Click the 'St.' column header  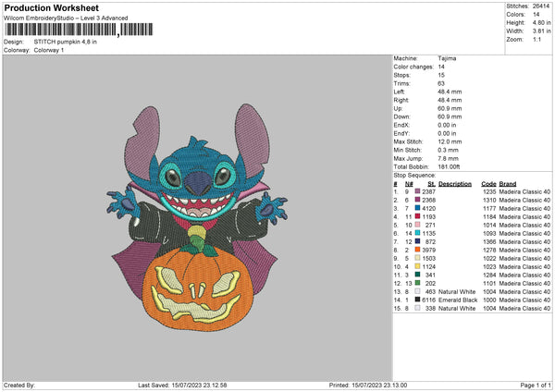point(431,184)
